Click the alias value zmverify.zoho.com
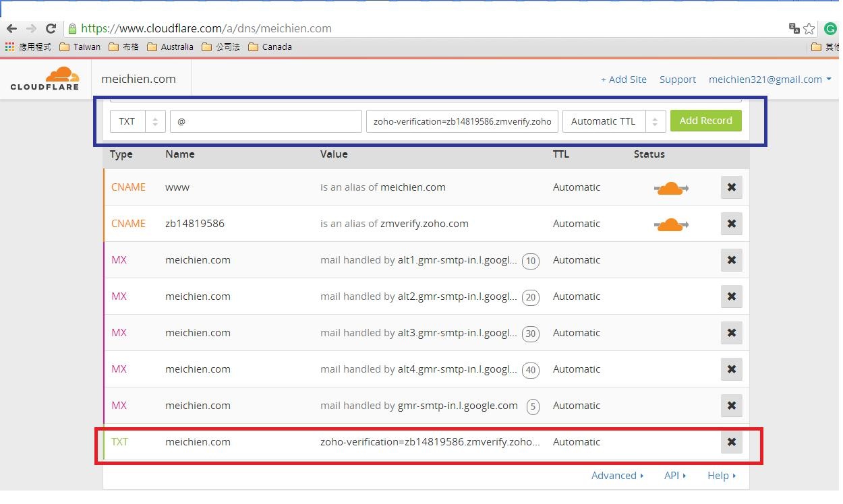The image size is (843, 504). click(424, 224)
